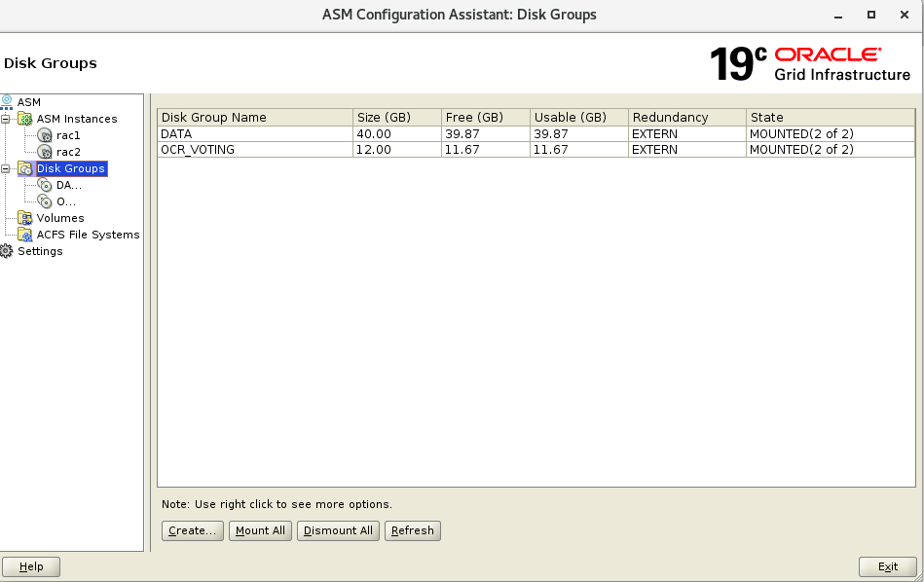This screenshot has width=924, height=582.
Task: Exit the ASM Configuration Assistant
Action: click(x=887, y=566)
